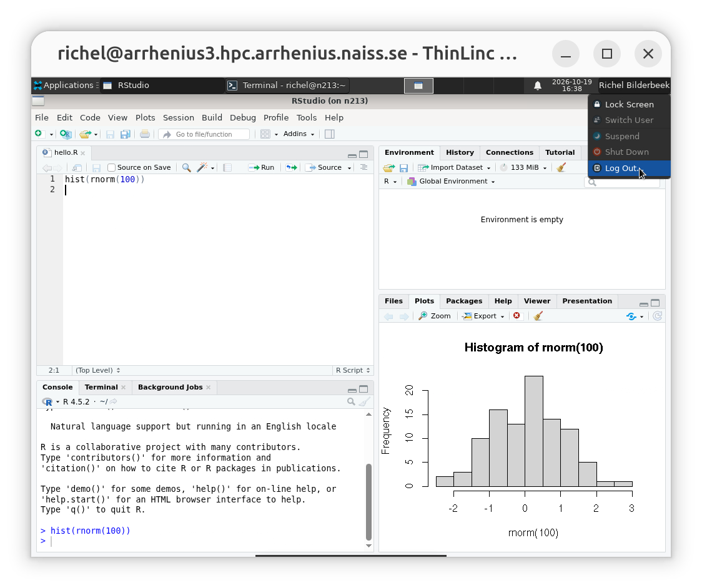Choose Lock Screen in the user menu
The width and height of the screenshot is (702, 588).
tap(629, 104)
